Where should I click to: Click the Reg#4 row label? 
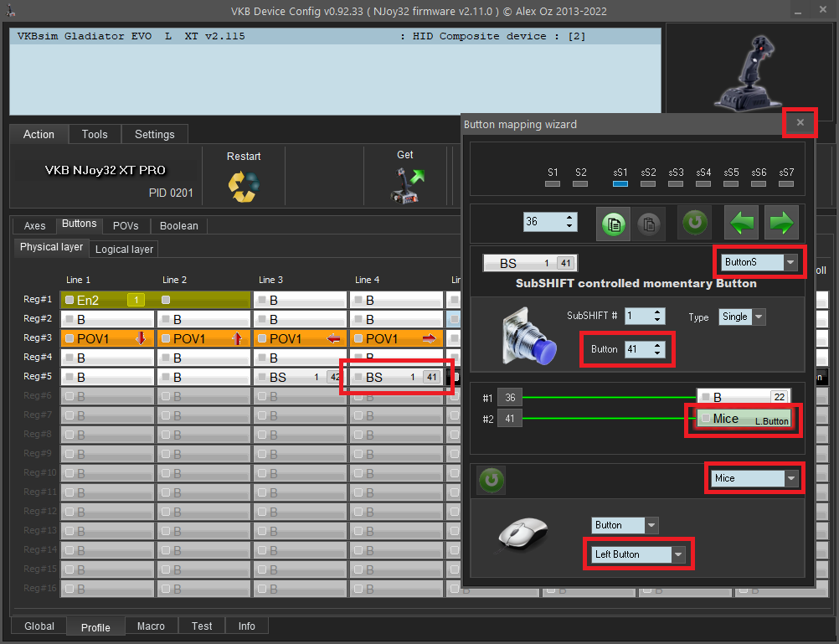coord(38,357)
